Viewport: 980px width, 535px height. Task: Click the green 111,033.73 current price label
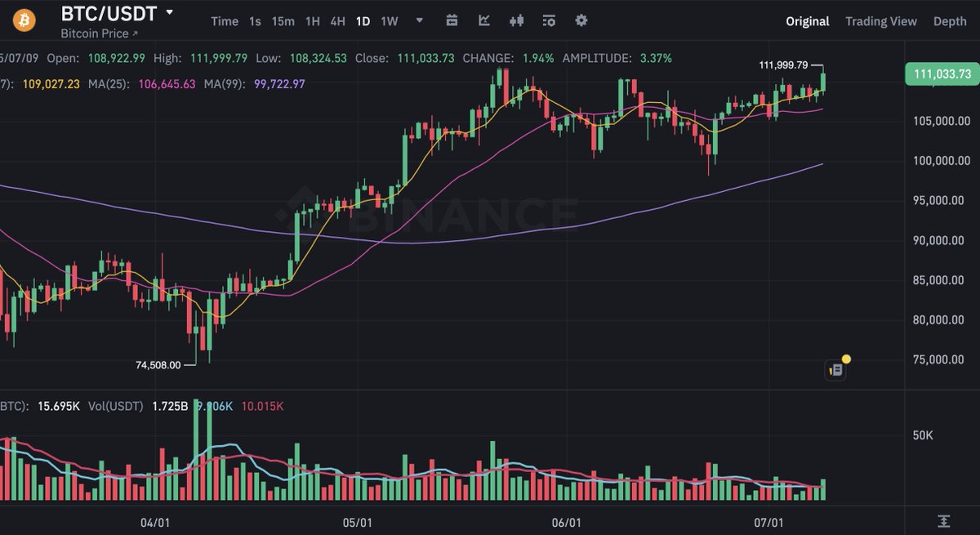942,74
